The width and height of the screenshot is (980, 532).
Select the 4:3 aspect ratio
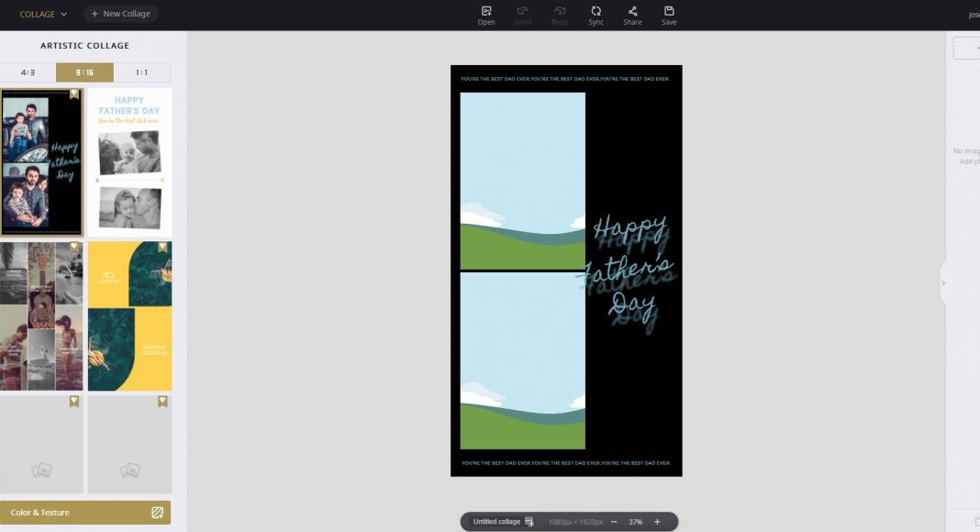tap(28, 72)
